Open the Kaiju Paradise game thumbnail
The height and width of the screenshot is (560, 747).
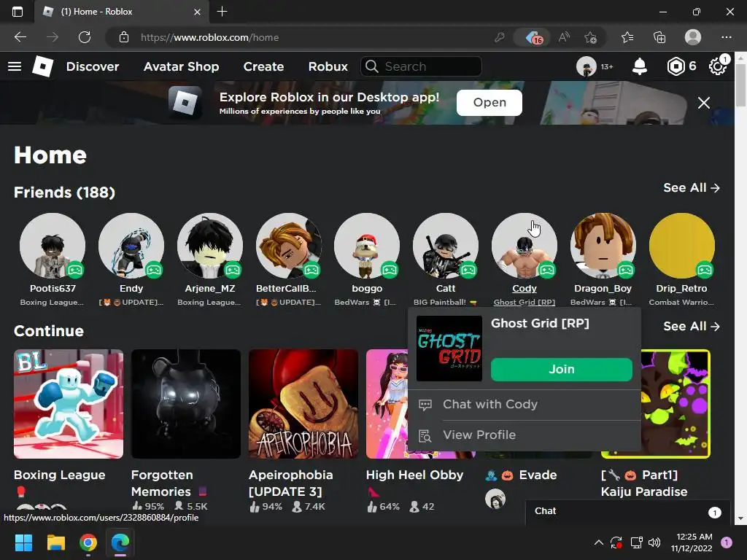676,404
